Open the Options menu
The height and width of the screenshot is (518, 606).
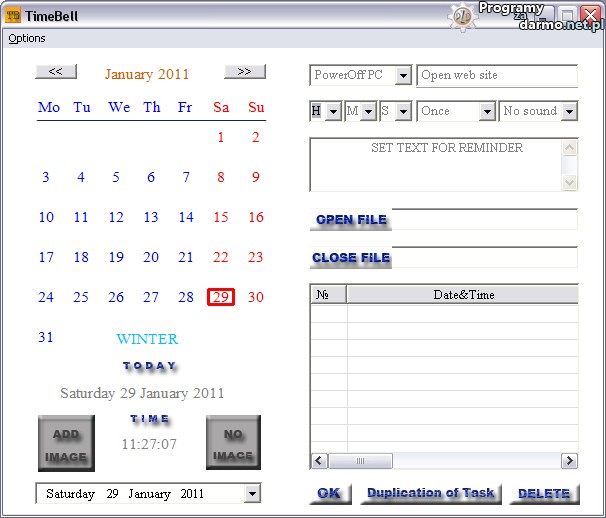point(27,38)
